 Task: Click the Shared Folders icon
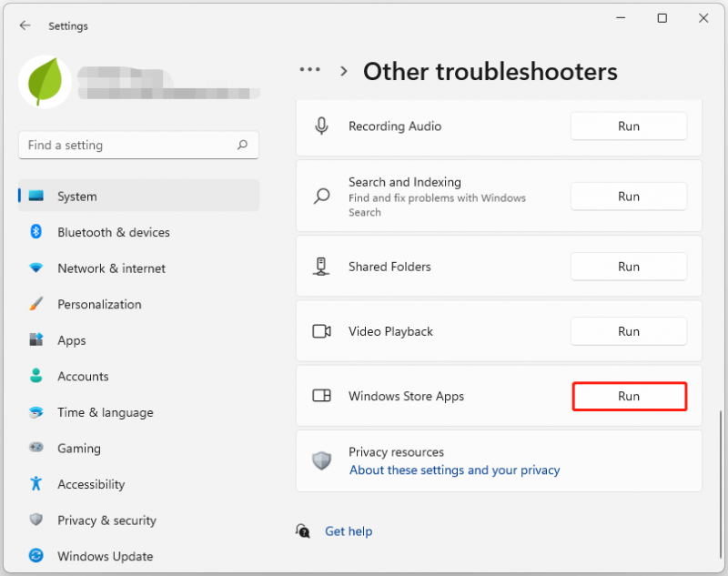click(x=321, y=267)
